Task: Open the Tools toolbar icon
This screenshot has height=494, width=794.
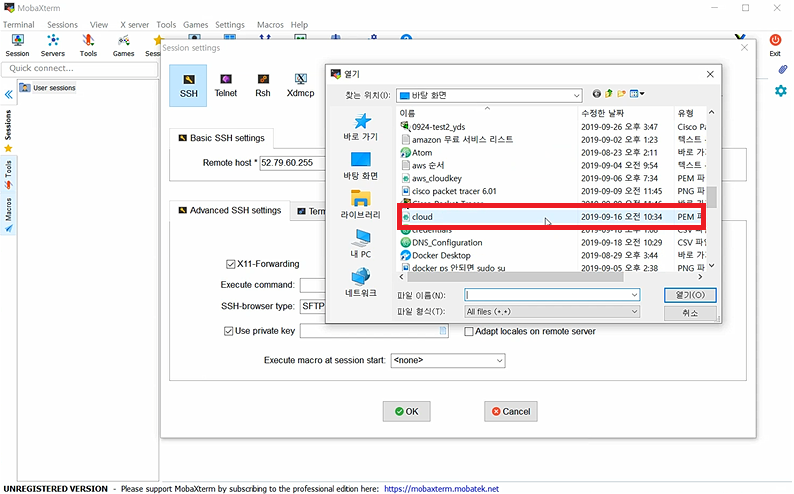Action: 88,45
